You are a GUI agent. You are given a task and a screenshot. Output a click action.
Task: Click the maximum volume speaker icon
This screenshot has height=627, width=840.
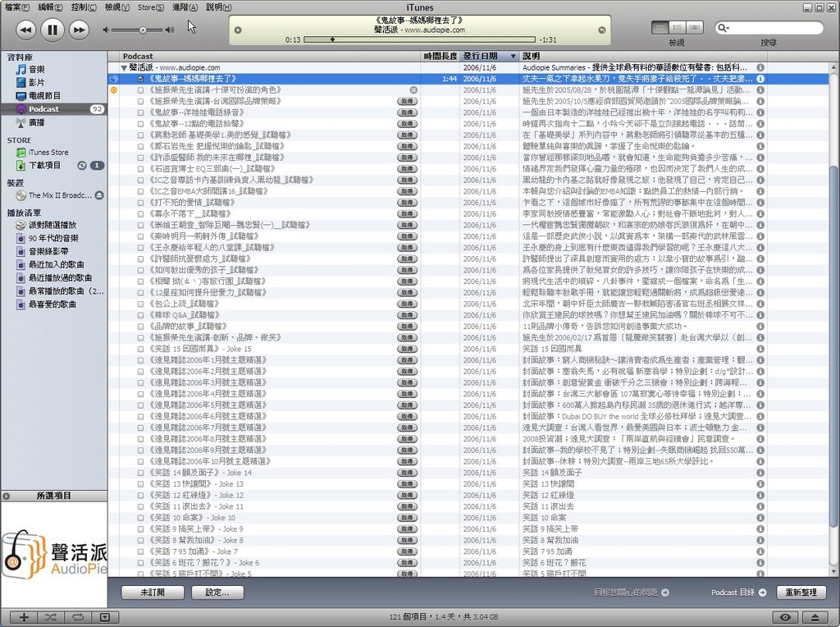click(170, 30)
